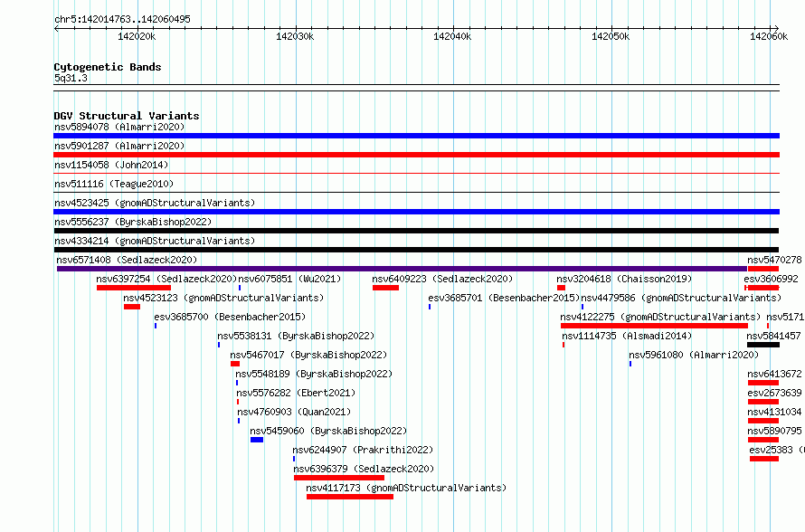This screenshot has width=805, height=532.
Task: Click the nsv3204618 (Chaisson2019) label
Action: pyautogui.click(x=624, y=279)
